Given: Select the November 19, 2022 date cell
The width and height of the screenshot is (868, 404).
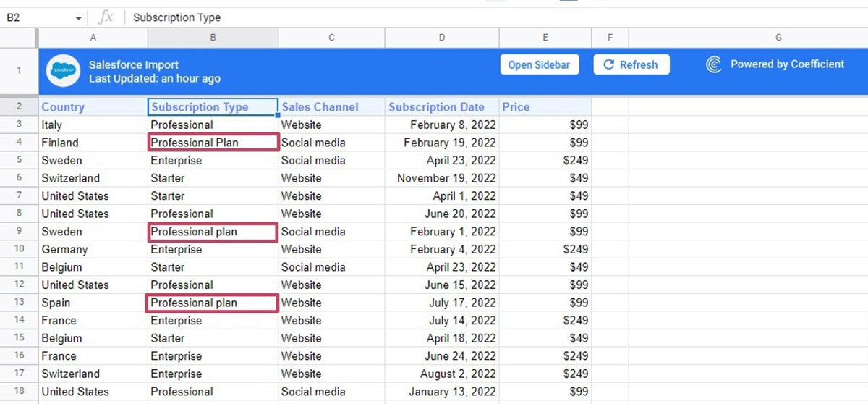Looking at the screenshot, I should coord(441,178).
